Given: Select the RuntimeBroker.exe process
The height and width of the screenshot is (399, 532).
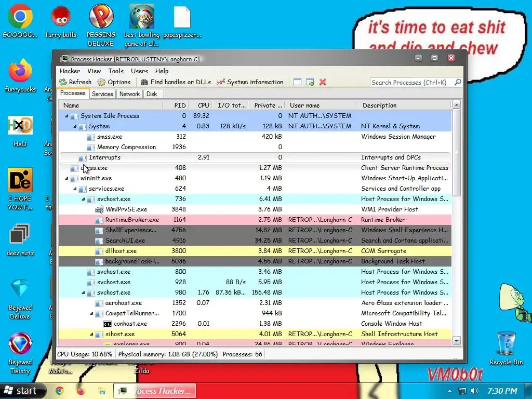Looking at the screenshot, I should pos(255,220).
